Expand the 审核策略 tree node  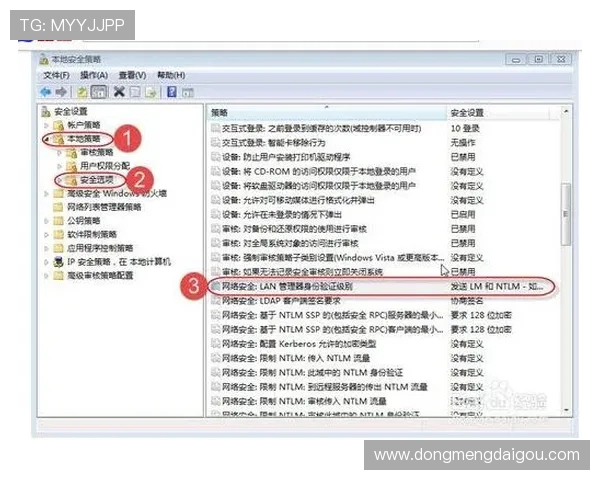[x=59, y=153]
